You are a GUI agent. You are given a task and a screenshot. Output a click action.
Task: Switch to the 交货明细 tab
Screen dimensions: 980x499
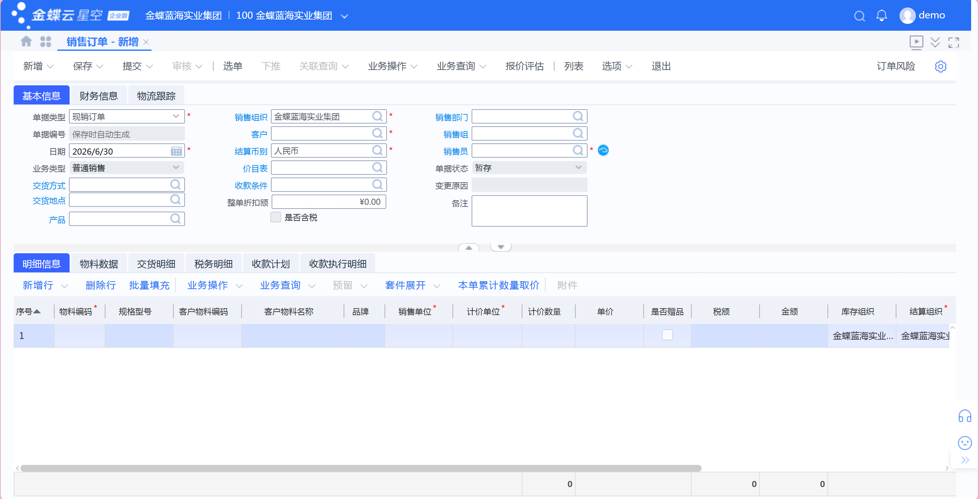156,263
